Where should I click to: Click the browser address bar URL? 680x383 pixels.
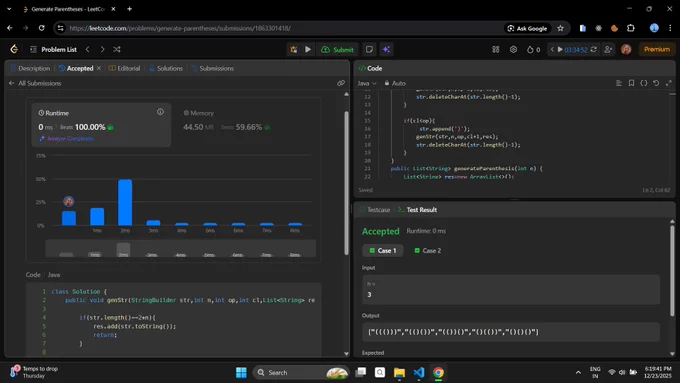180,28
